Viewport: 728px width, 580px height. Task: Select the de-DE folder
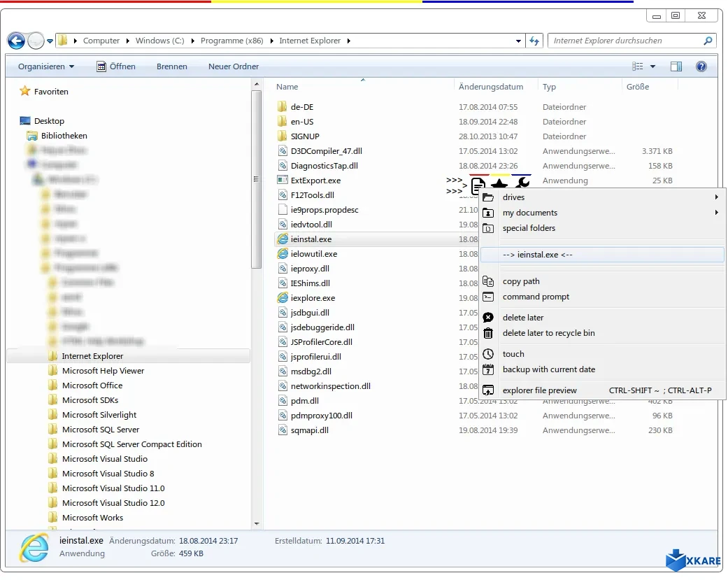302,107
